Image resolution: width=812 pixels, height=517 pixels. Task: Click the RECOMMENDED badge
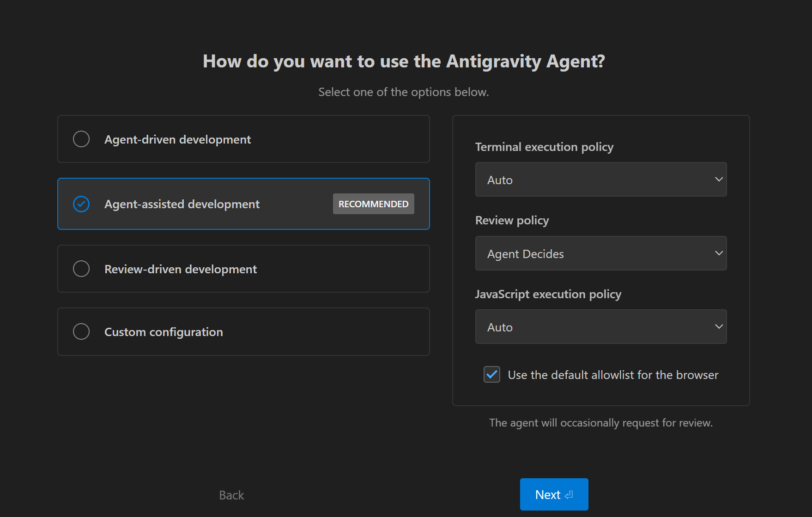[373, 204]
